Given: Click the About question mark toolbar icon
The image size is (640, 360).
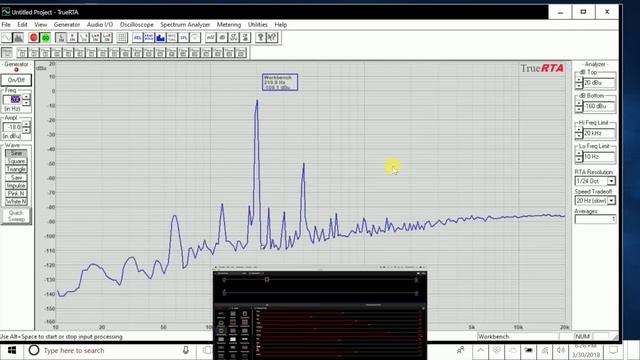Looking at the screenshot, I should coord(260,38).
